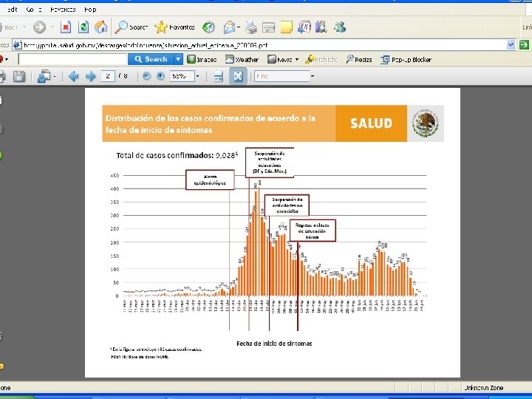532x399 pixels.
Task: Open the Weather toolbar button
Action: tap(242, 60)
